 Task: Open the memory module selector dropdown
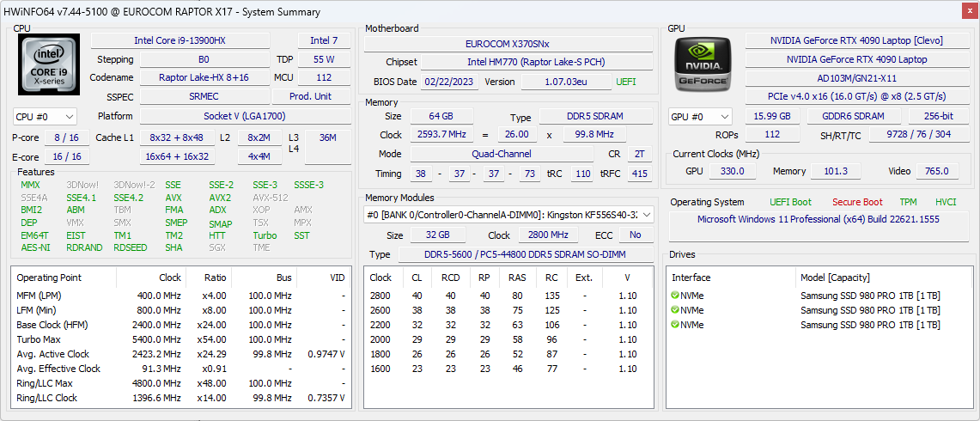pyautogui.click(x=508, y=215)
